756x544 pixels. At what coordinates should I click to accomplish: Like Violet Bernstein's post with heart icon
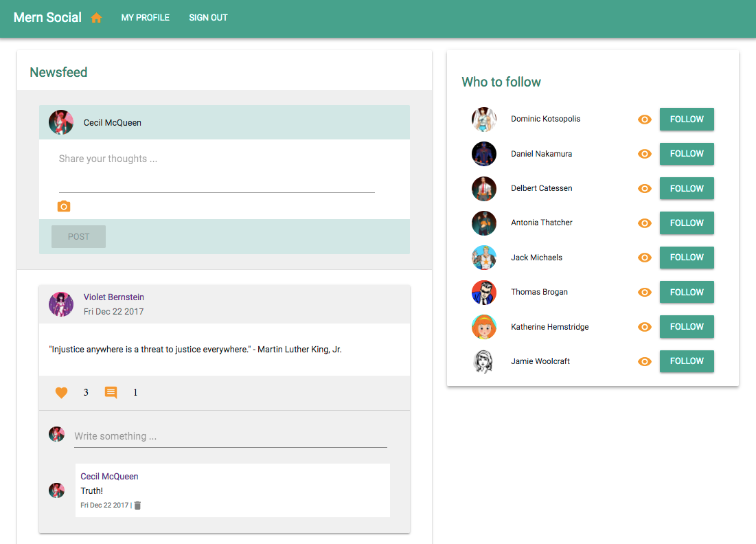[62, 393]
